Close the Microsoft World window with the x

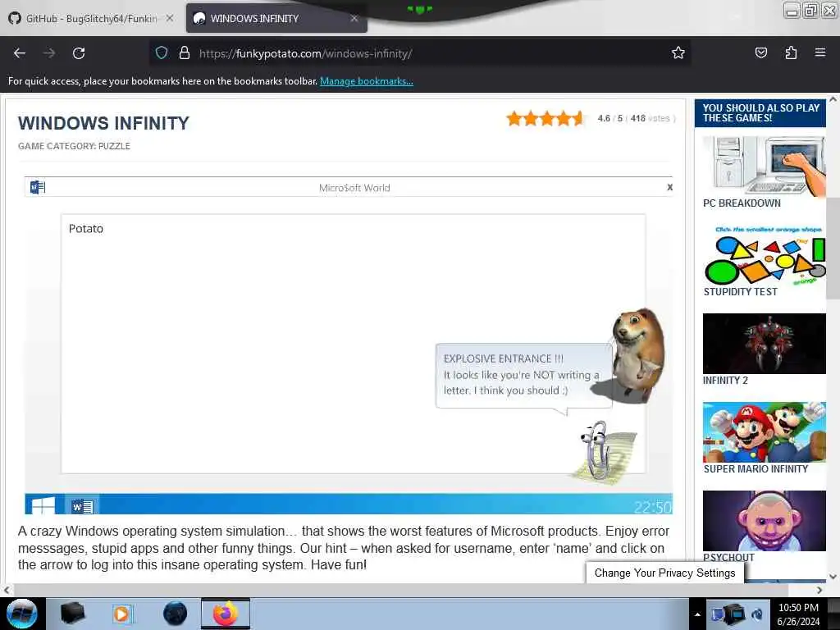[x=669, y=187]
